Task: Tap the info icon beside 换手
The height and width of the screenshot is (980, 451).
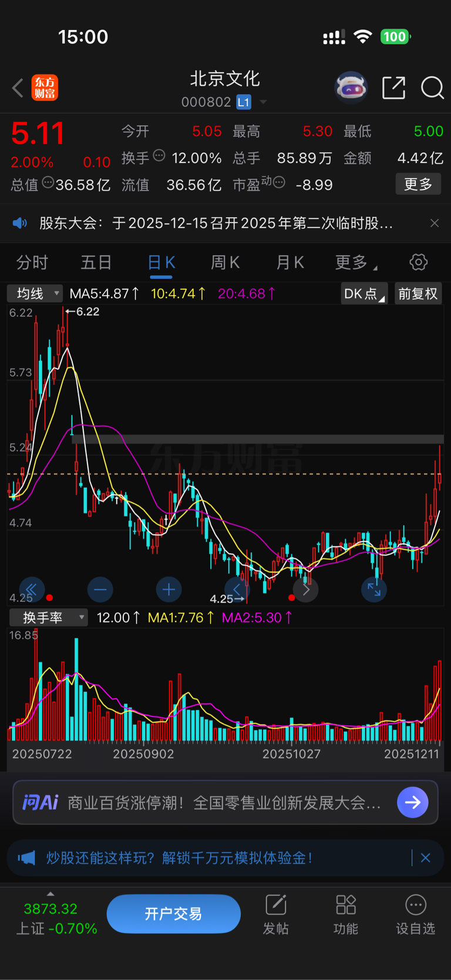Action: click(x=159, y=156)
